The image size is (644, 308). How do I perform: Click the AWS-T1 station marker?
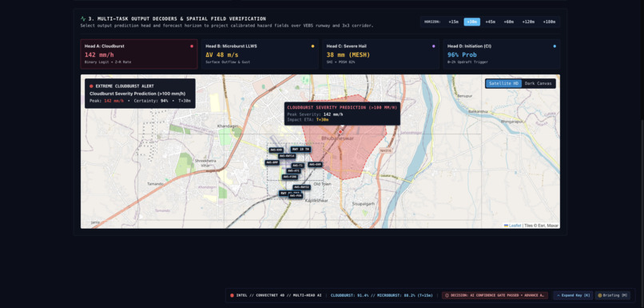(298, 166)
